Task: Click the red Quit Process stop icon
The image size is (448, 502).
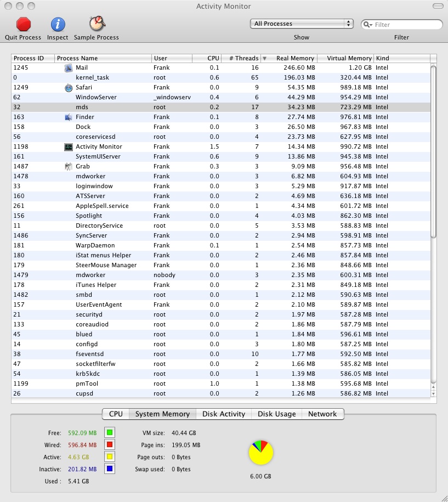Action: [x=24, y=24]
